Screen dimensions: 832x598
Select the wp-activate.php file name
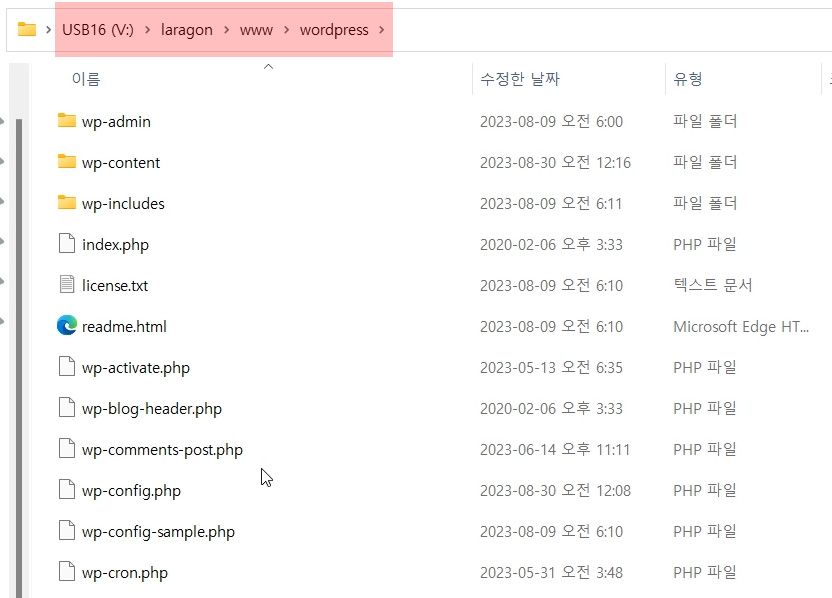pyautogui.click(x=136, y=368)
